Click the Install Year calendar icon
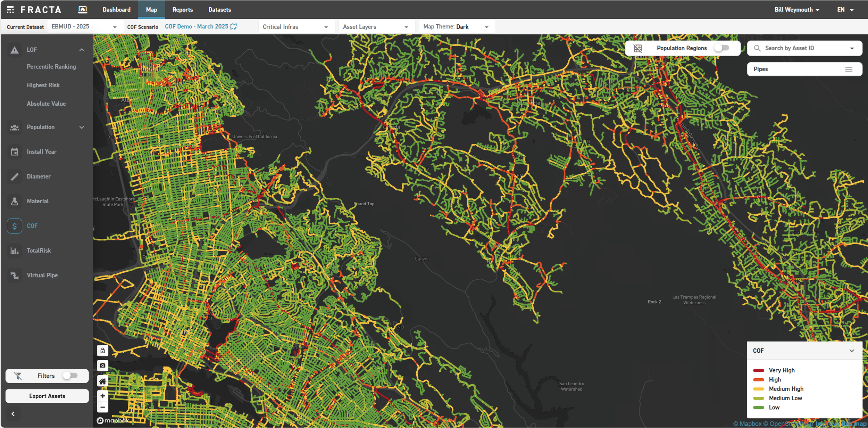The height and width of the screenshot is (428, 868). pyautogui.click(x=15, y=152)
